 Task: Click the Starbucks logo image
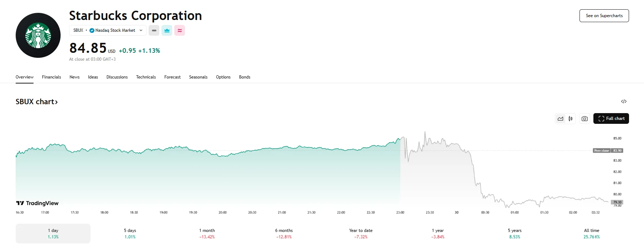(x=38, y=35)
